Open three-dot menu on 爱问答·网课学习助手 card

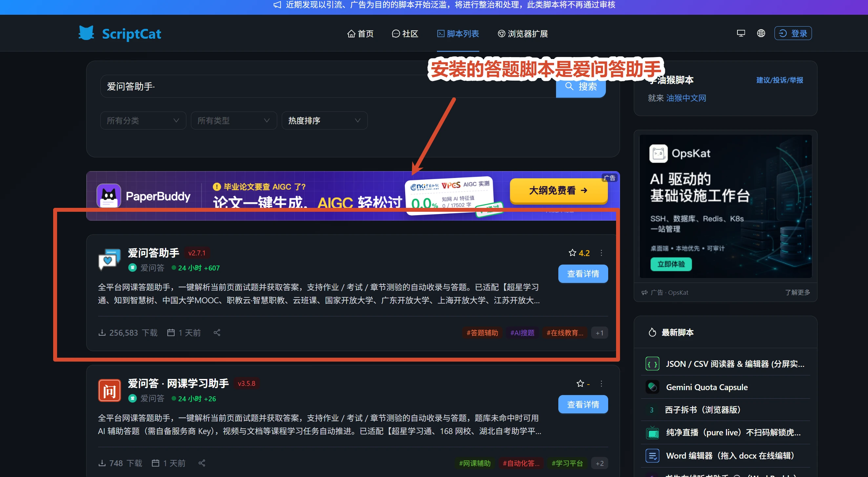[602, 384]
